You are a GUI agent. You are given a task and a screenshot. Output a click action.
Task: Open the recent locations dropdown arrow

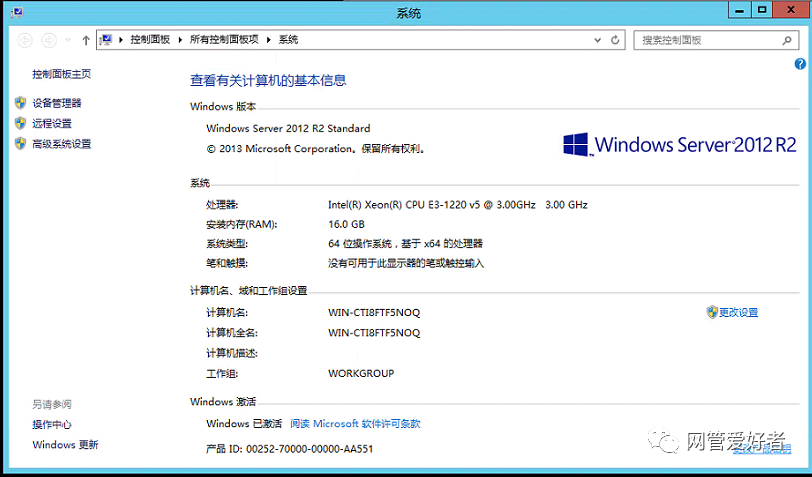tap(67, 40)
